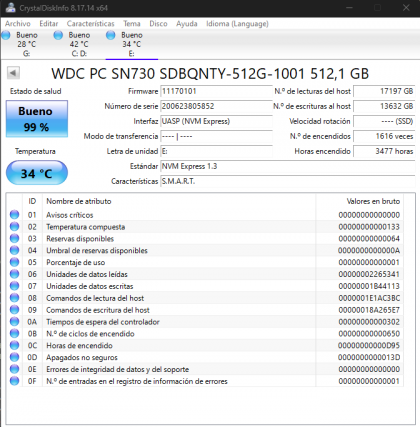The image size is (420, 427).
Task: Close the CrystalDiskInfo window
Action: pyautogui.click(x=406, y=8)
